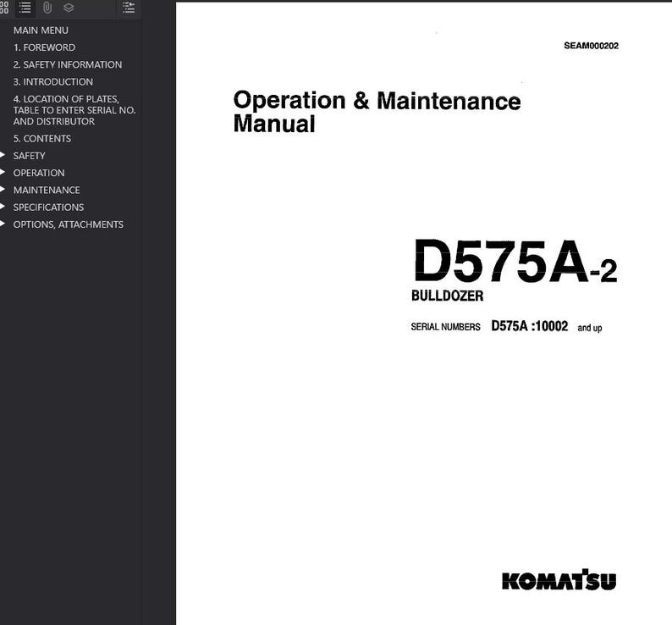Show the attachments panel
672x625 pixels.
point(47,8)
